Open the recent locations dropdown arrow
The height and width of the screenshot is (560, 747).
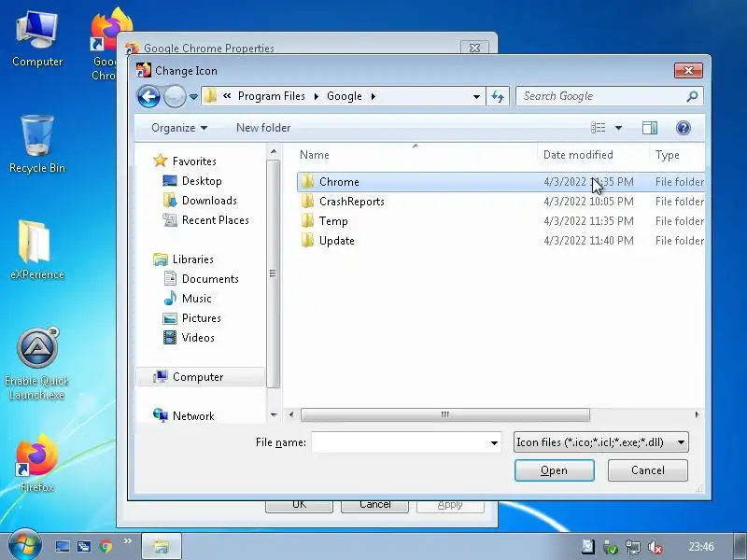pos(193,97)
